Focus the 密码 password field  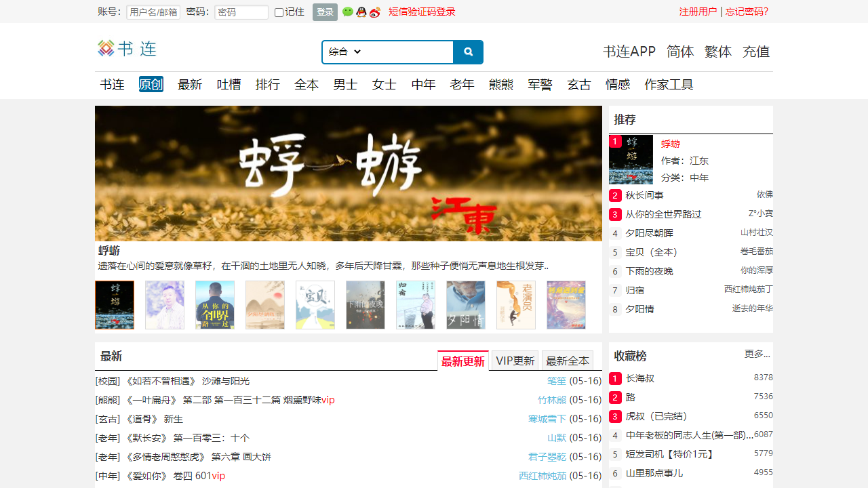point(241,12)
